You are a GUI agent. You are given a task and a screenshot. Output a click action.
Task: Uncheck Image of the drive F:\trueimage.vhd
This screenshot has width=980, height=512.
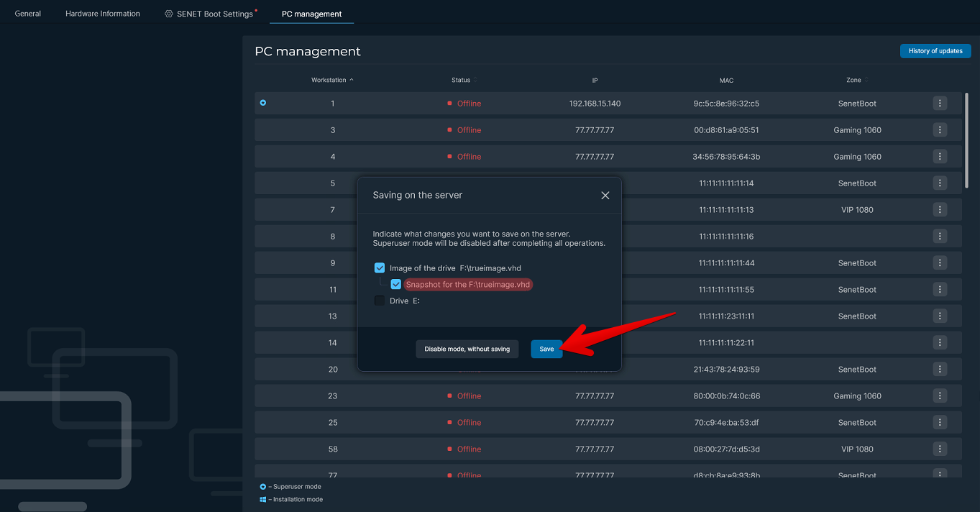click(380, 268)
